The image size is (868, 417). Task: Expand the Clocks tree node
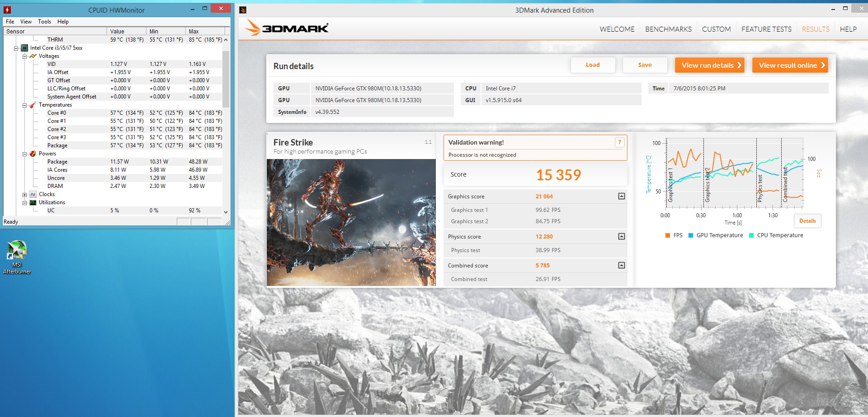coord(25,195)
